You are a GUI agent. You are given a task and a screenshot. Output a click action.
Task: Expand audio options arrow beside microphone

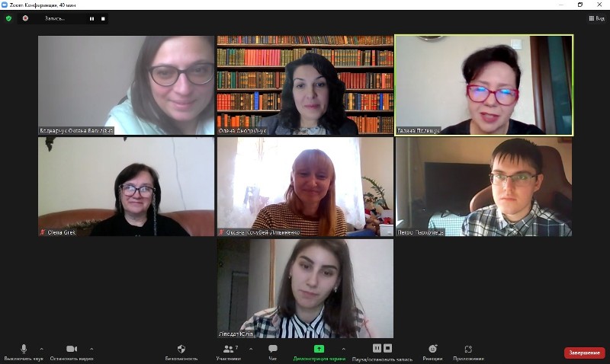point(42,349)
